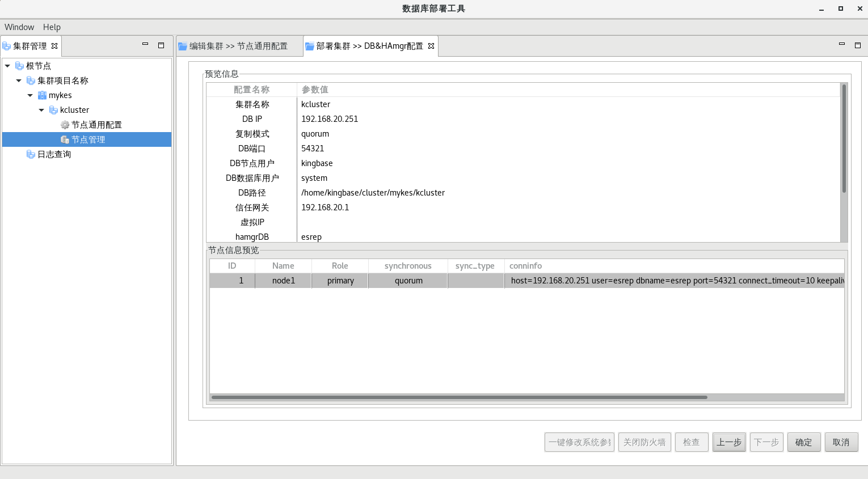Viewport: 868px width, 479px height.
Task: Click the mykes project icon
Action: (42, 95)
